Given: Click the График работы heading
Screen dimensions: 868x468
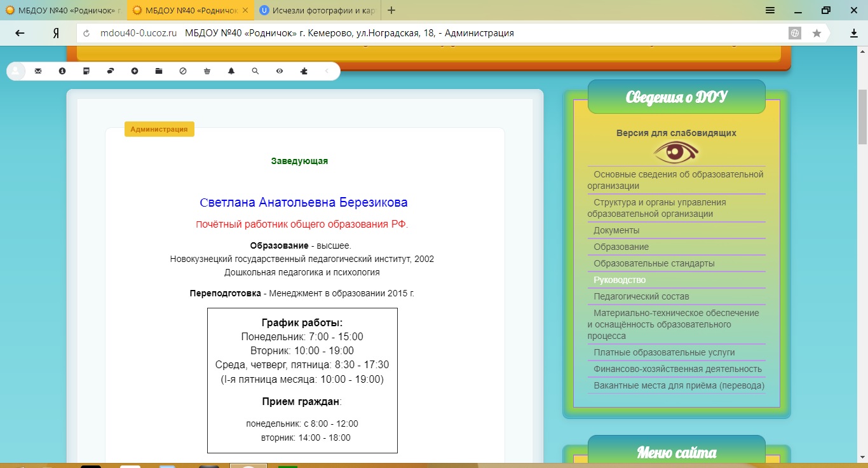Looking at the screenshot, I should coord(302,323).
